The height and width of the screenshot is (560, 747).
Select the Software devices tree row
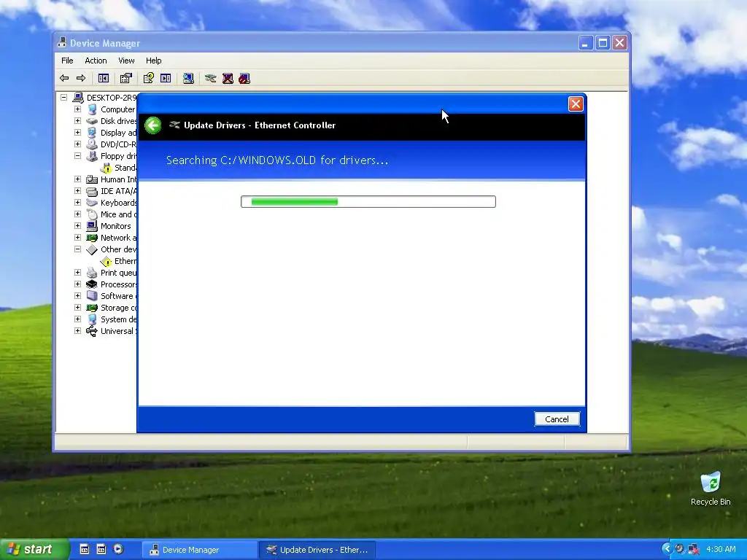tap(112, 296)
